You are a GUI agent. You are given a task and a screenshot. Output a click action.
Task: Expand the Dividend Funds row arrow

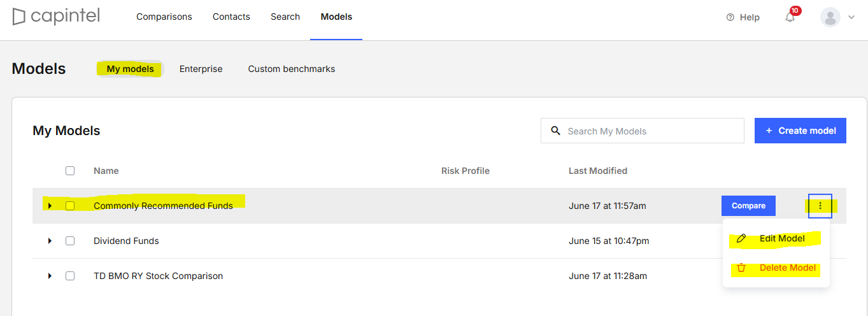(x=50, y=241)
